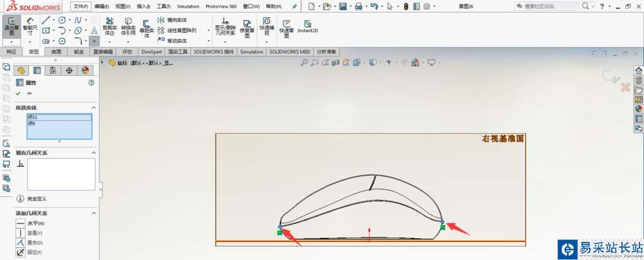This screenshot has height=260, width=644.
Task: Switch to the Sheet Metal (钣金) tab
Action: point(79,51)
